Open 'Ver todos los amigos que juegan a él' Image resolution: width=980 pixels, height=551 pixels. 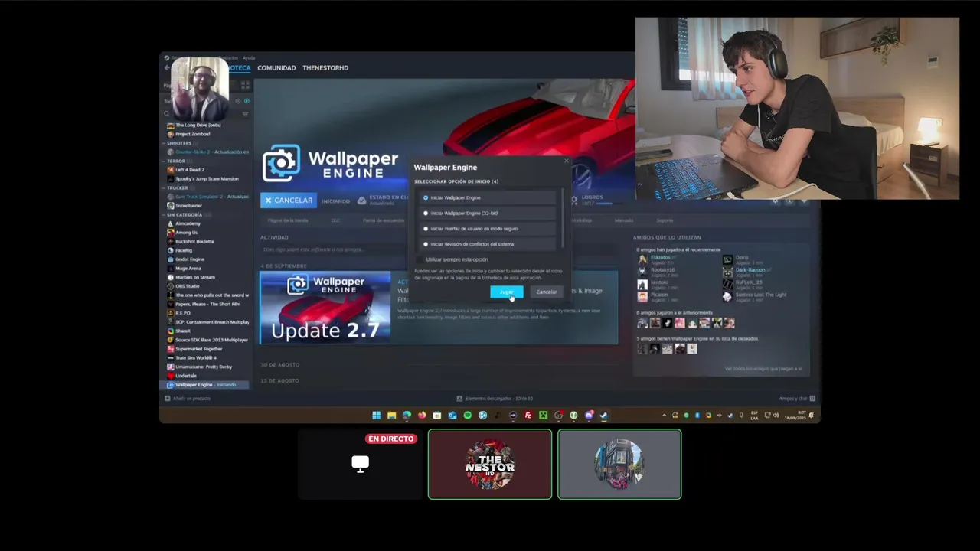click(763, 369)
